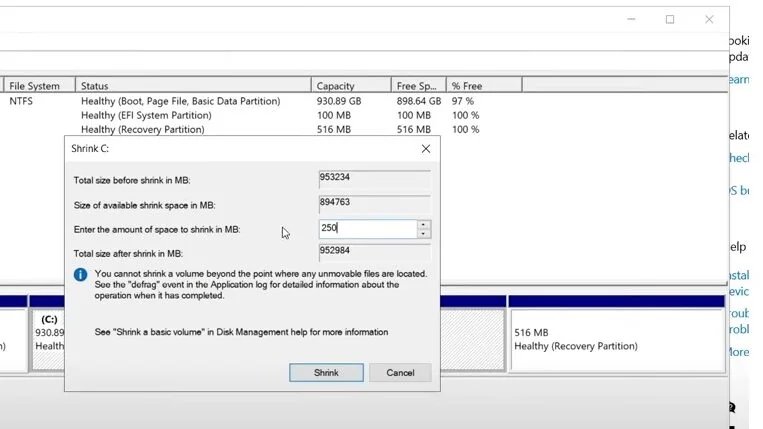Focus the shrink amount input field
Viewport: 763px width, 429px height.
point(368,229)
